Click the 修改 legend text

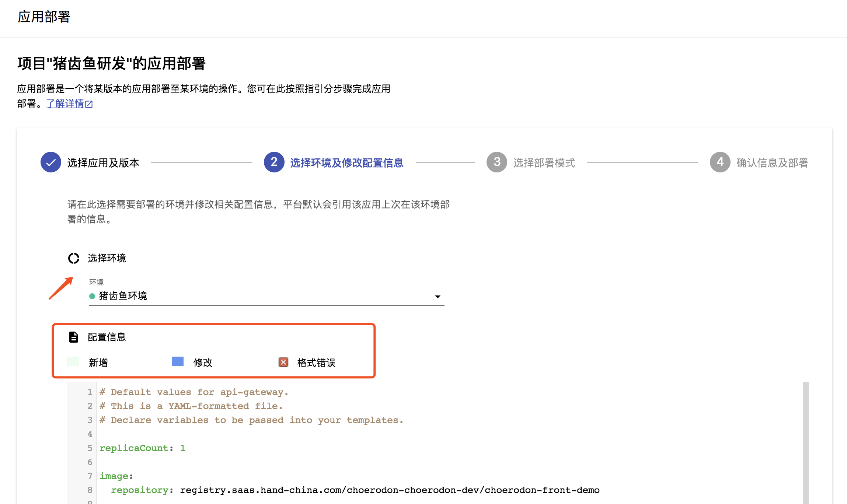203,363
